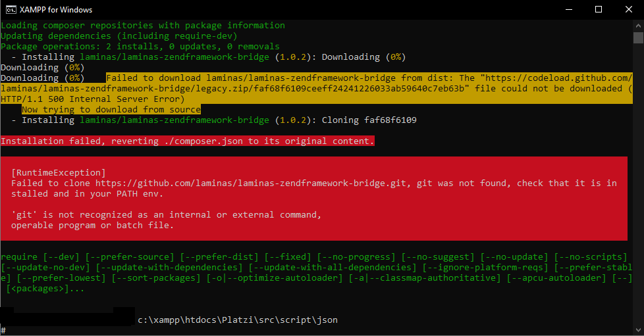This screenshot has height=336, width=644.
Task: Click the red RuntimeException error heading
Action: 59,173
